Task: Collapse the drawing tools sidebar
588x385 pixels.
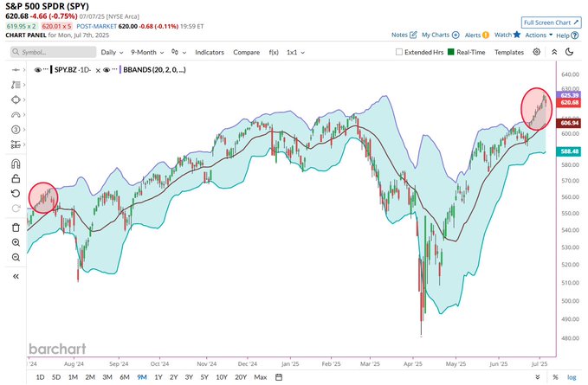Action: [x=16, y=276]
